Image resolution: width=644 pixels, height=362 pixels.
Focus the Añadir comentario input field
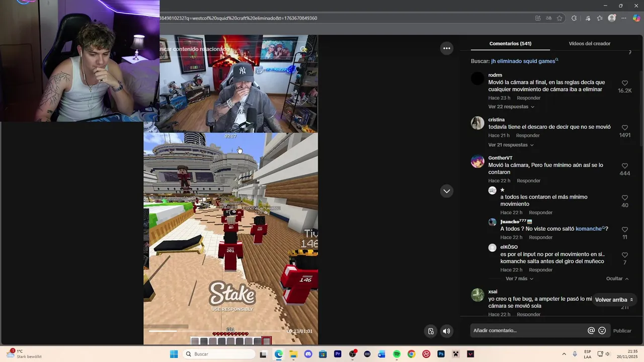point(528,330)
